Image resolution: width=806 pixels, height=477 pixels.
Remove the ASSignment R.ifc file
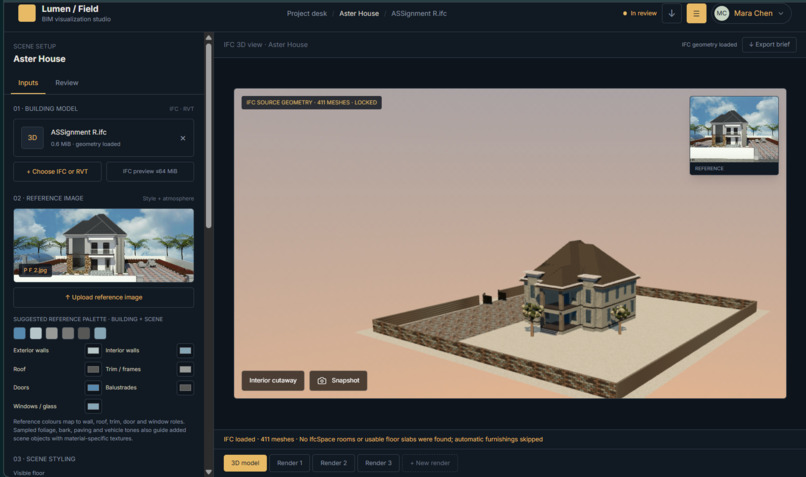pyautogui.click(x=183, y=138)
